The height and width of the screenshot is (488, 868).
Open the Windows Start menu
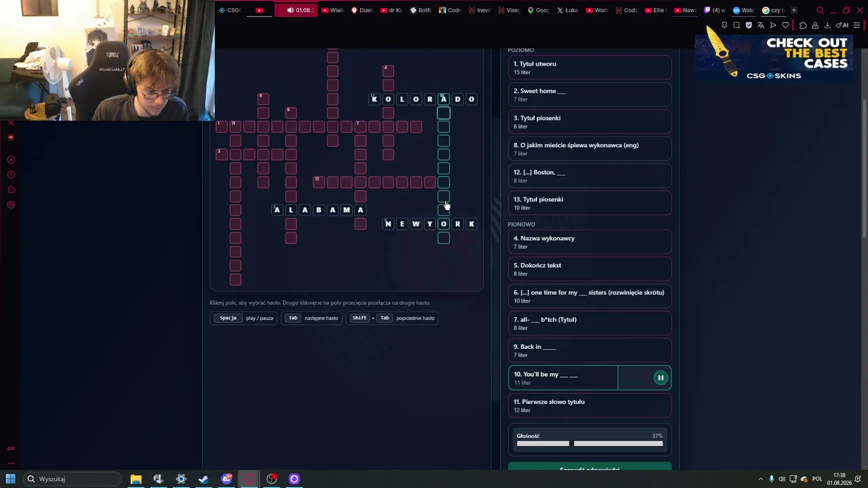point(11,479)
